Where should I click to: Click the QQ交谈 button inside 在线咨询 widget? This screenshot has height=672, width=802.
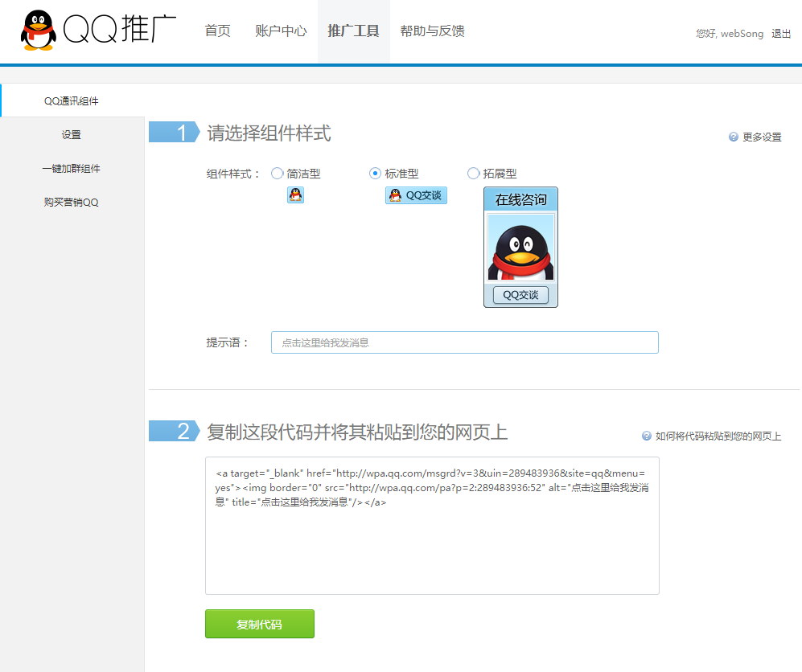(x=520, y=295)
